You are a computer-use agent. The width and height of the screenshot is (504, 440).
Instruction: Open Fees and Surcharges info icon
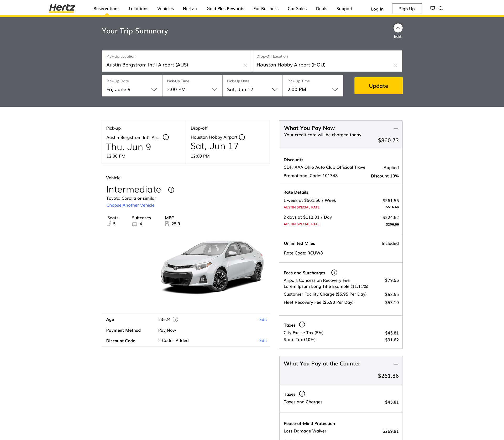(x=334, y=273)
